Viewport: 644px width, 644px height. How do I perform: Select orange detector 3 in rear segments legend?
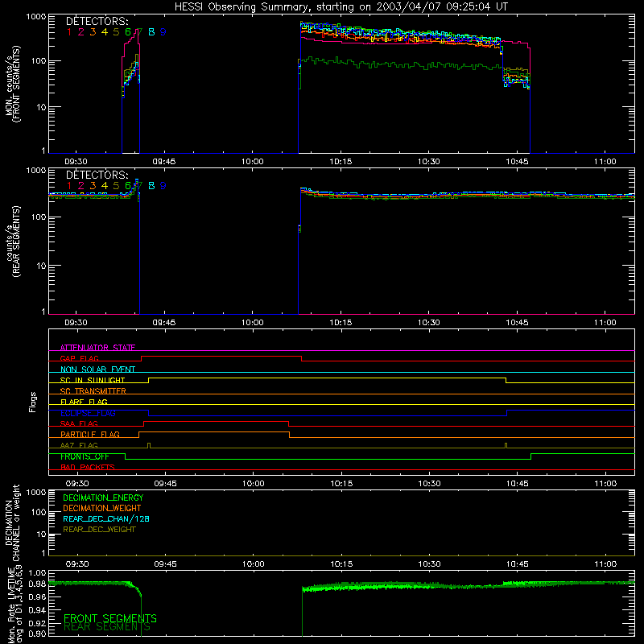[93, 186]
